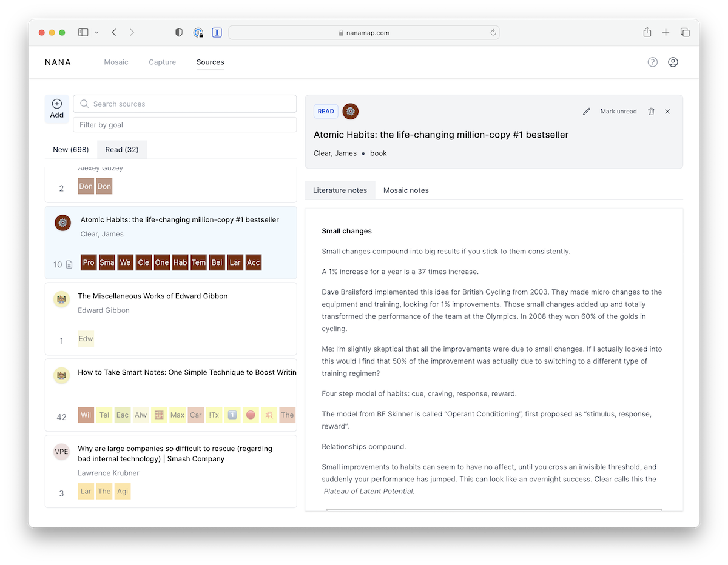728x565 pixels.
Task: Go forward in Safari history
Action: point(132,32)
